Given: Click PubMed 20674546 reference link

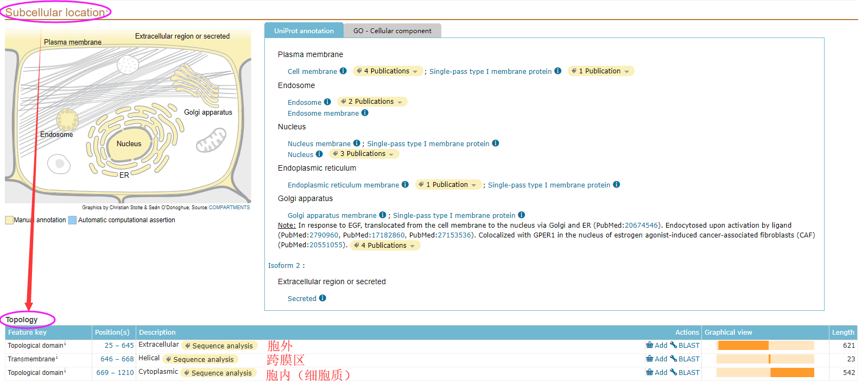Looking at the screenshot, I should pyautogui.click(x=641, y=226).
